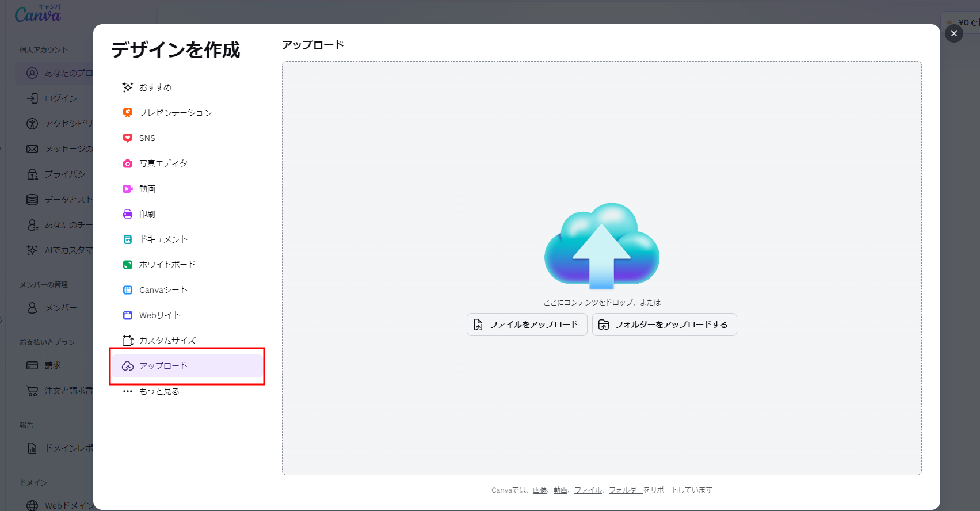Image resolution: width=980 pixels, height=511 pixels.
Task: Open the ファイル supported-format link
Action: click(x=588, y=490)
